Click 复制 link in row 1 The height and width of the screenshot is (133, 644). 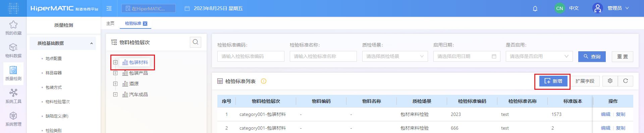pos(621,114)
